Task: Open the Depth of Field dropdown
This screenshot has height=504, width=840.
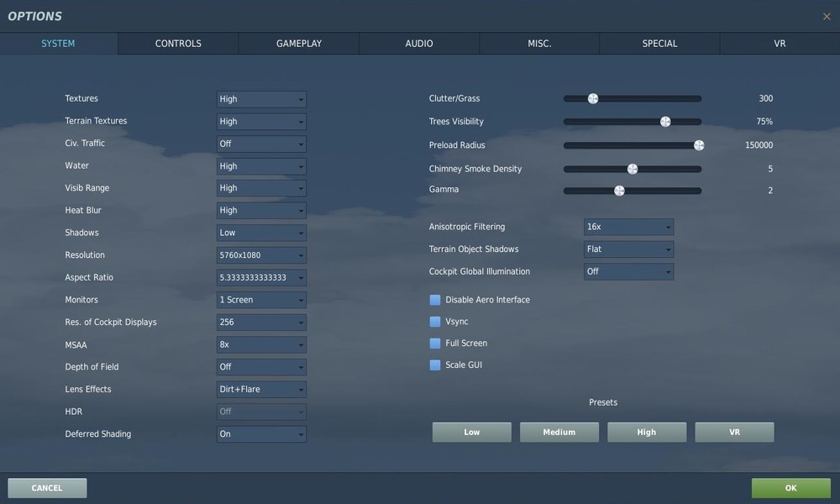Action: click(x=261, y=367)
